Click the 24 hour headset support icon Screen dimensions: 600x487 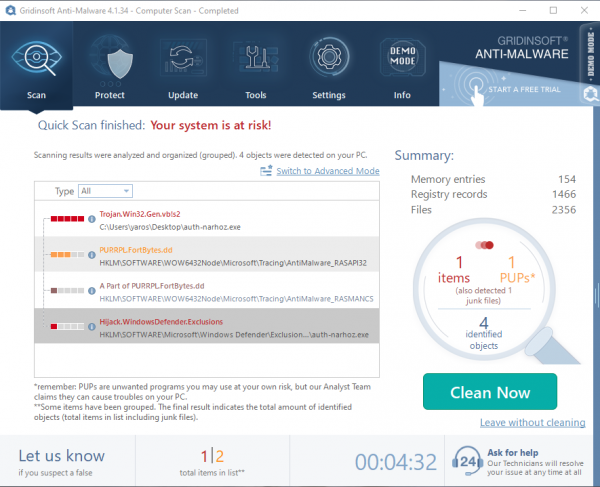click(467, 461)
